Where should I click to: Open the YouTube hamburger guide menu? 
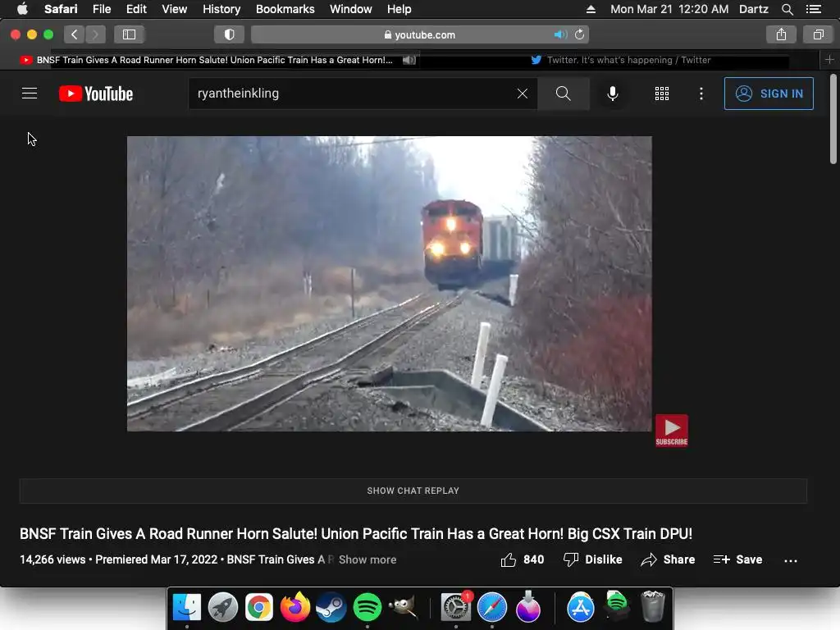[x=30, y=94]
